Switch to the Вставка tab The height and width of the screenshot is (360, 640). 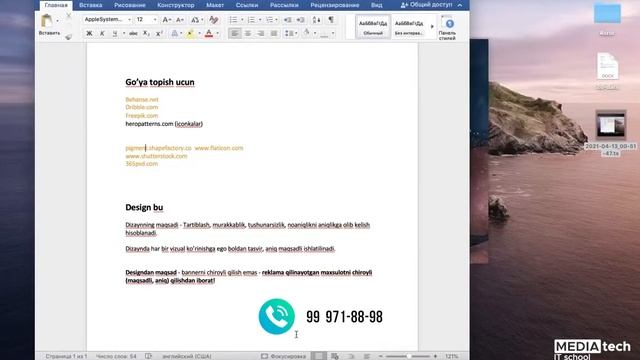point(91,5)
